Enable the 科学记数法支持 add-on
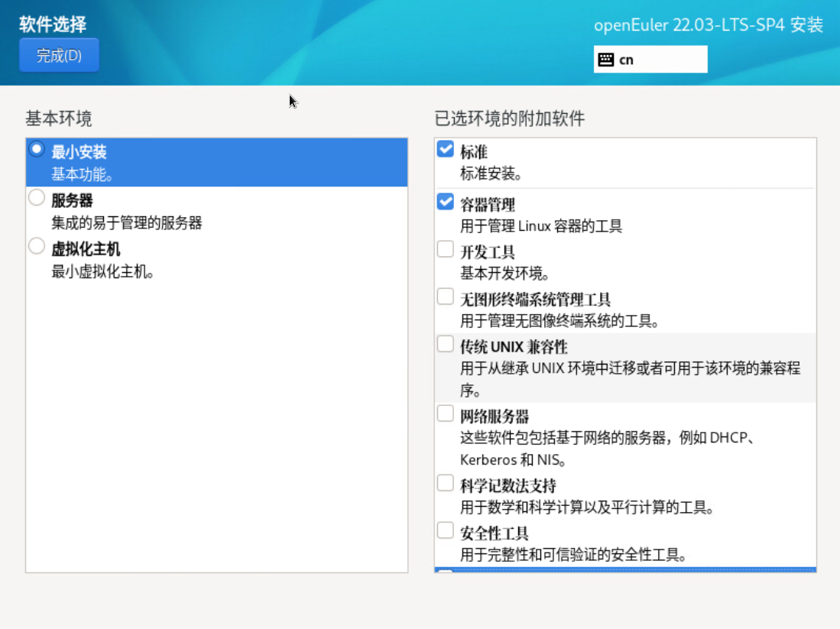The width and height of the screenshot is (840, 629). 446,485
